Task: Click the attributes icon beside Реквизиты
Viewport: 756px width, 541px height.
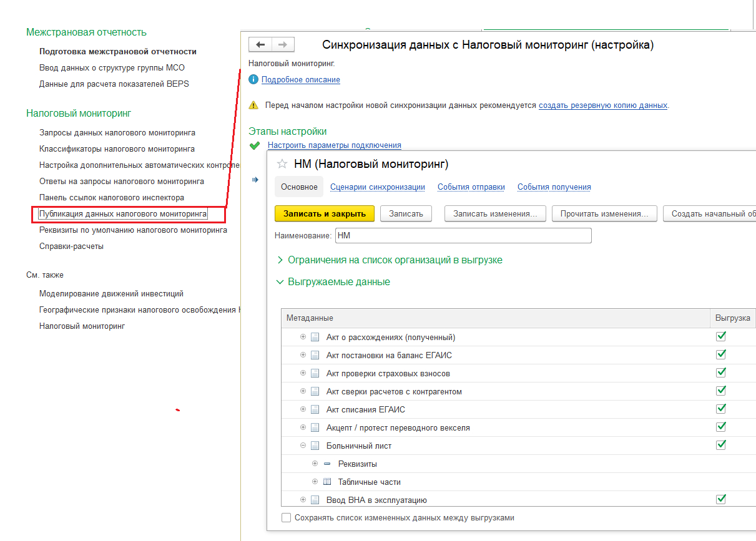Action: 327,464
